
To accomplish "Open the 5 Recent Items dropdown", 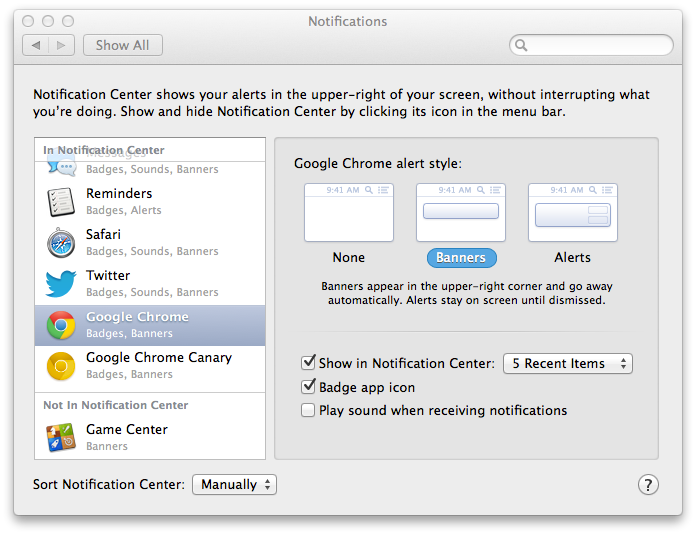I will coord(568,364).
